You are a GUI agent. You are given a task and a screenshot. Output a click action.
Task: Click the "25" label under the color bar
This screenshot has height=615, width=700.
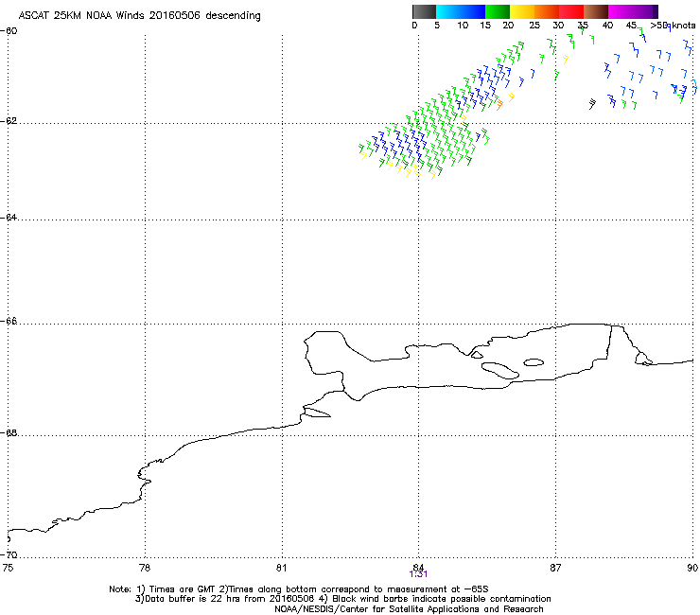click(x=534, y=26)
